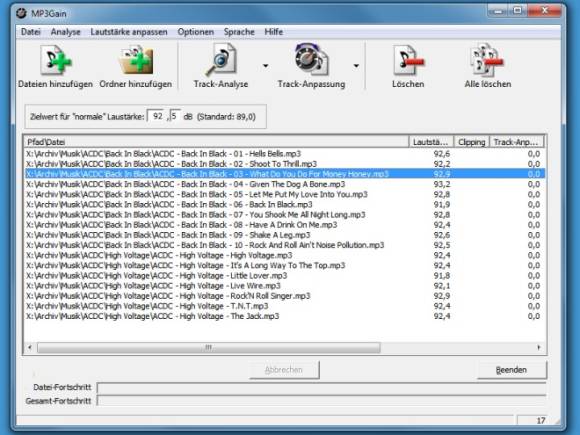Select the row '04 - Given The Dog A Bone.mp3'
This screenshot has width=580, height=435.
pos(284,184)
